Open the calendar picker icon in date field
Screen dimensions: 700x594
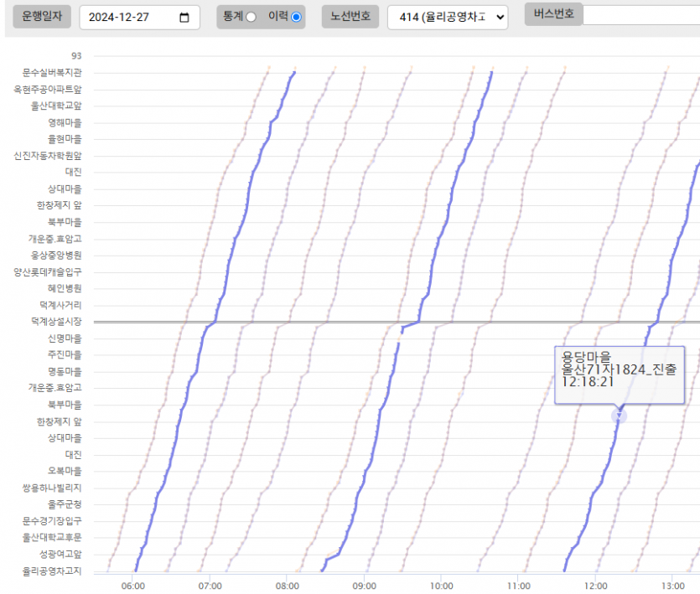click(x=184, y=18)
